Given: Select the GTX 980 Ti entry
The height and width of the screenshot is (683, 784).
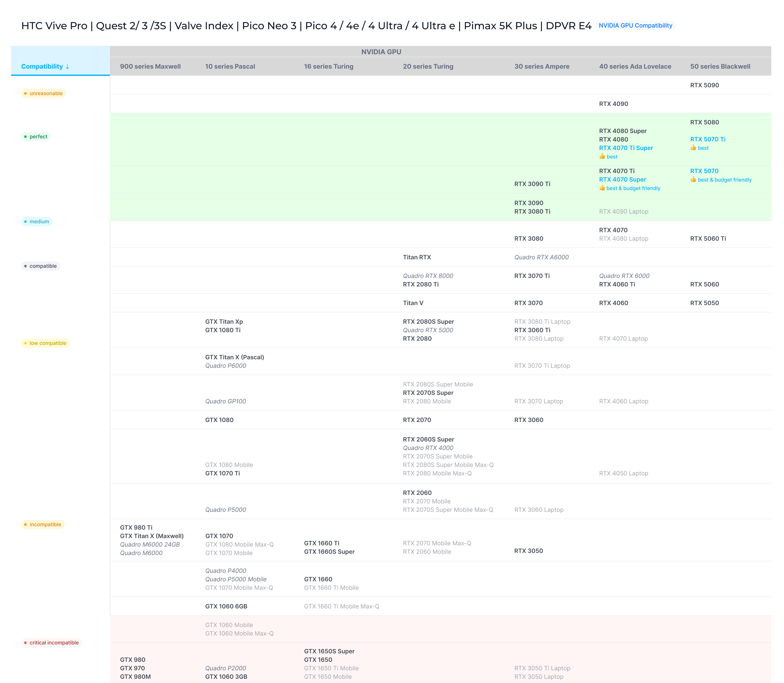Looking at the screenshot, I should click(136, 527).
